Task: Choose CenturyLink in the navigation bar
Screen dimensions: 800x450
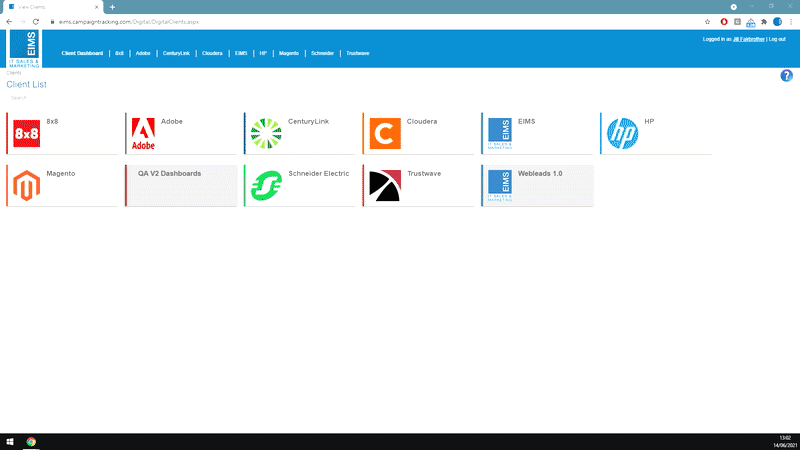Action: pyautogui.click(x=176, y=53)
